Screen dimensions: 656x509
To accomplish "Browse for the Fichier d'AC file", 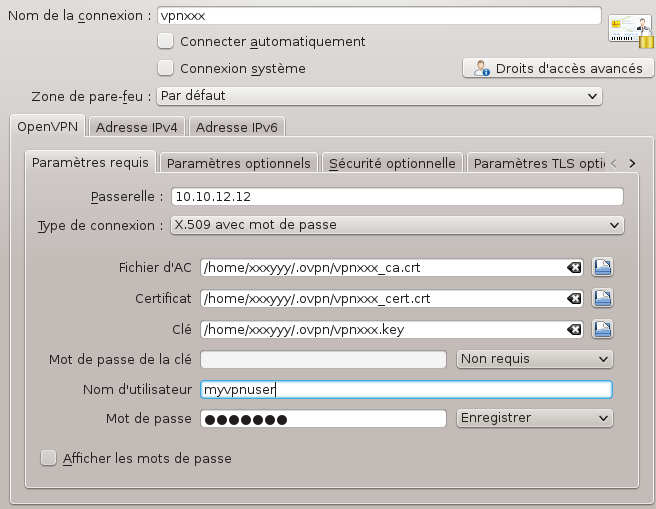I will click(x=602, y=267).
